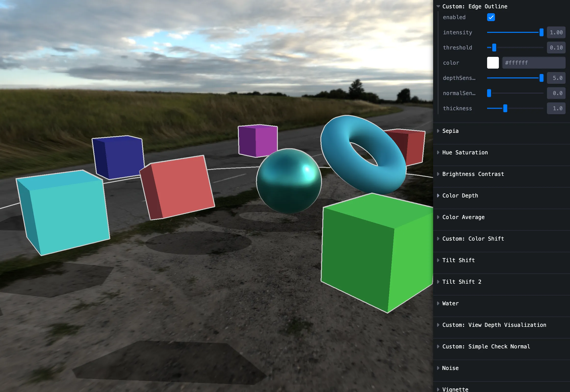The height and width of the screenshot is (392, 570).
Task: Click the thickness value field
Action: coord(556,108)
